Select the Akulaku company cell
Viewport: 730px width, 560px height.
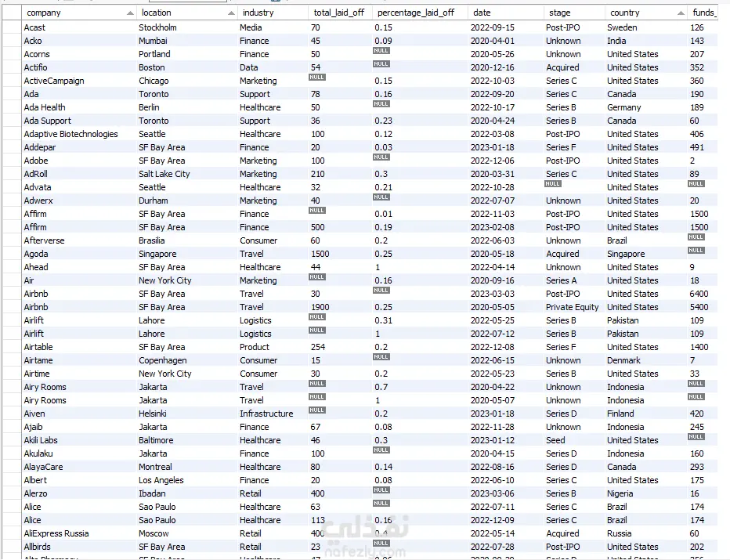78,453
